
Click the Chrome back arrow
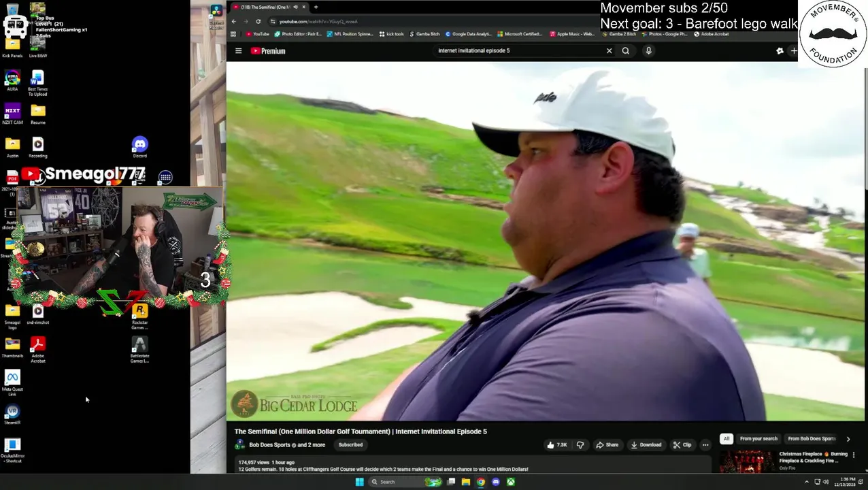pyautogui.click(x=233, y=21)
